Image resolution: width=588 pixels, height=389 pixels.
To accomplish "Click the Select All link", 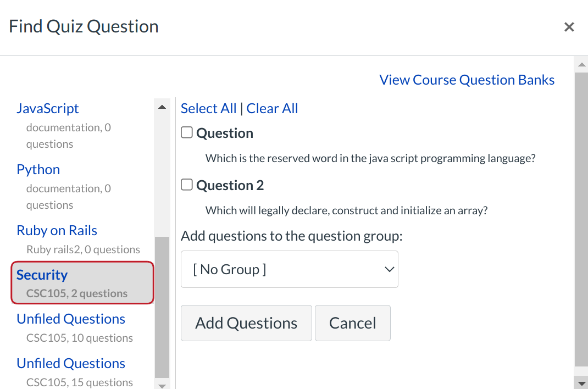I will point(208,108).
